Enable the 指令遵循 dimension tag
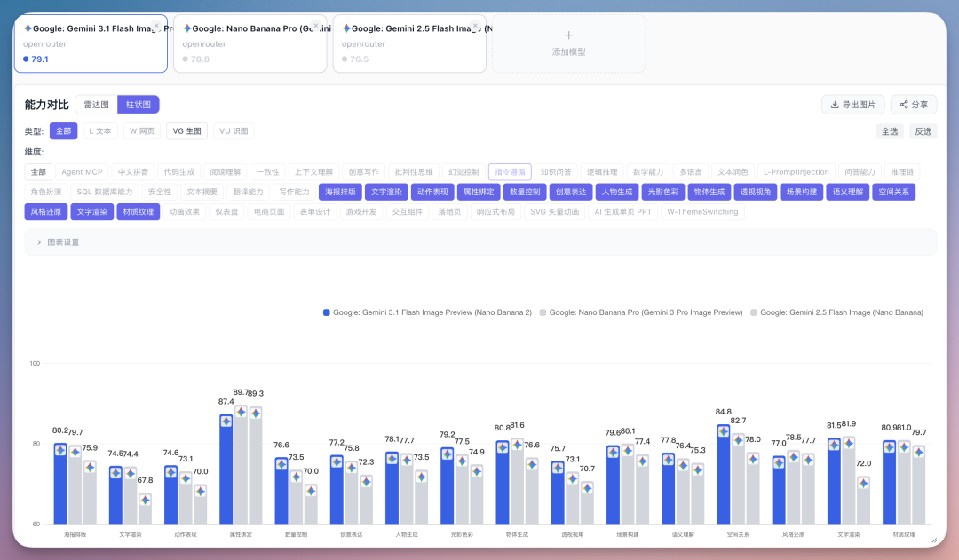The height and width of the screenshot is (560, 959). [x=510, y=172]
